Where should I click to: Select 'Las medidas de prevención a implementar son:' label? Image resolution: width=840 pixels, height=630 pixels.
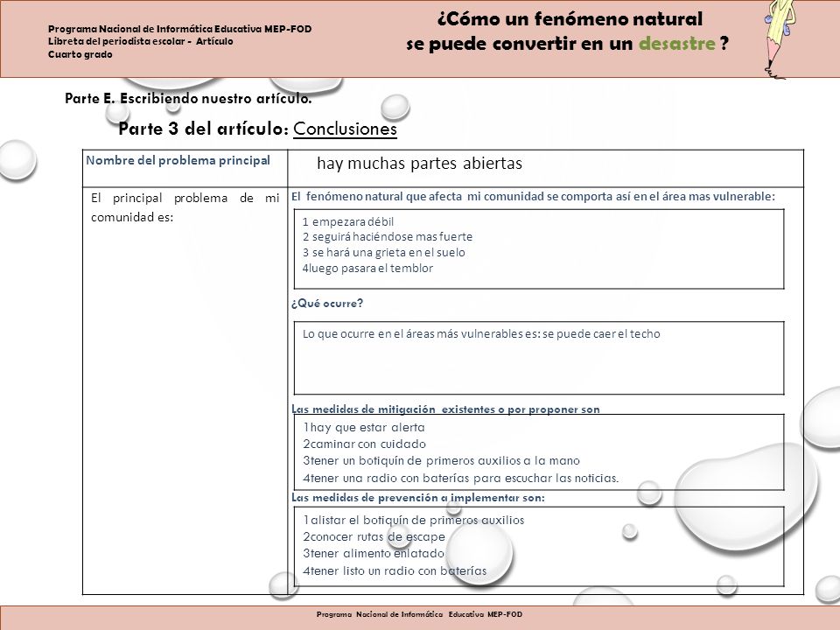click(x=418, y=498)
